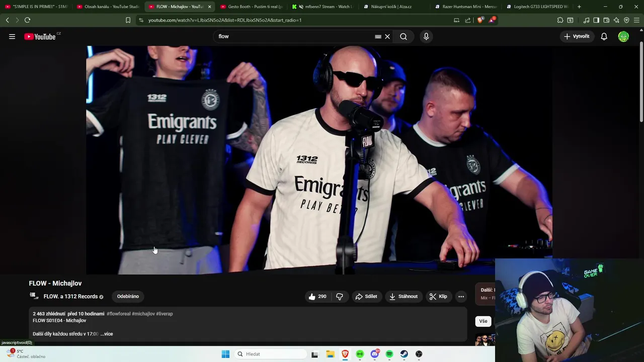Click the search magnifier button
Viewport: 644px width, 362px height.
pos(404,36)
